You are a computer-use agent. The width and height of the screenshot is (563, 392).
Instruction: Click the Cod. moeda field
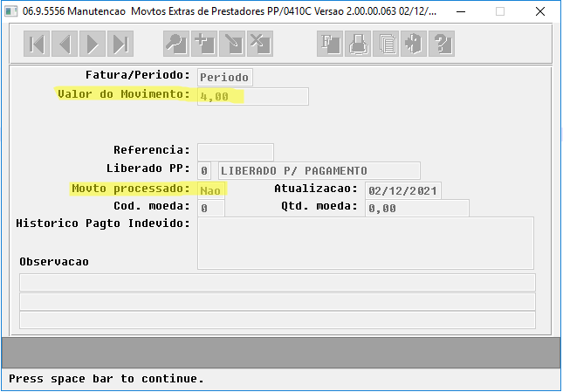tap(211, 208)
